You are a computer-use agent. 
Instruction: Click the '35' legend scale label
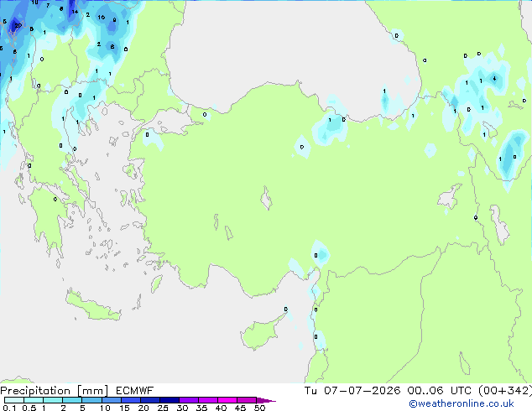(201, 408)
